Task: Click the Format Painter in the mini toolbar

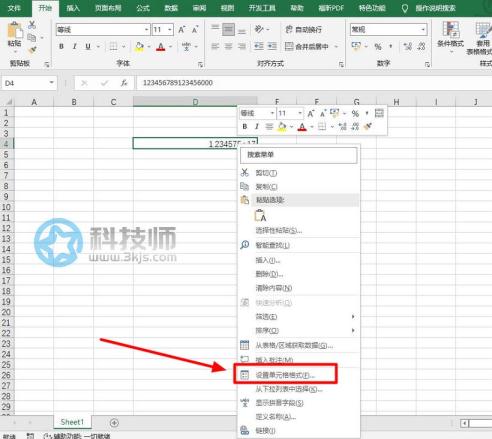Action: (x=368, y=126)
